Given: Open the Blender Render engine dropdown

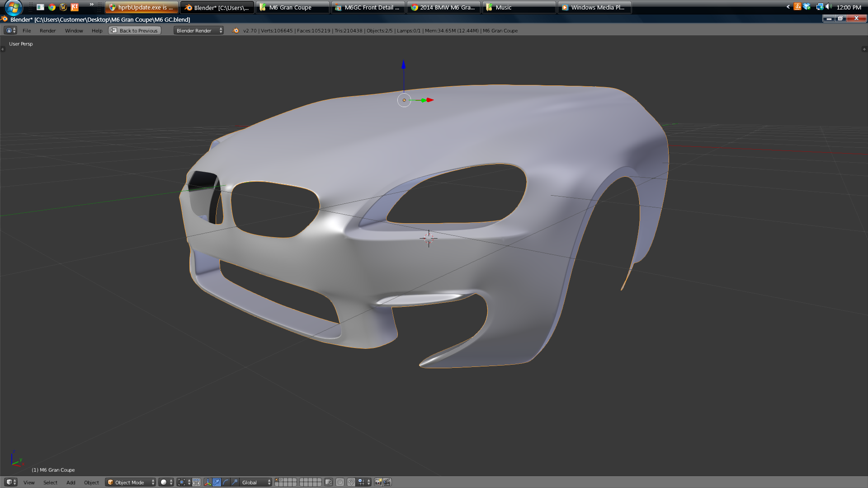Looking at the screenshot, I should point(199,31).
